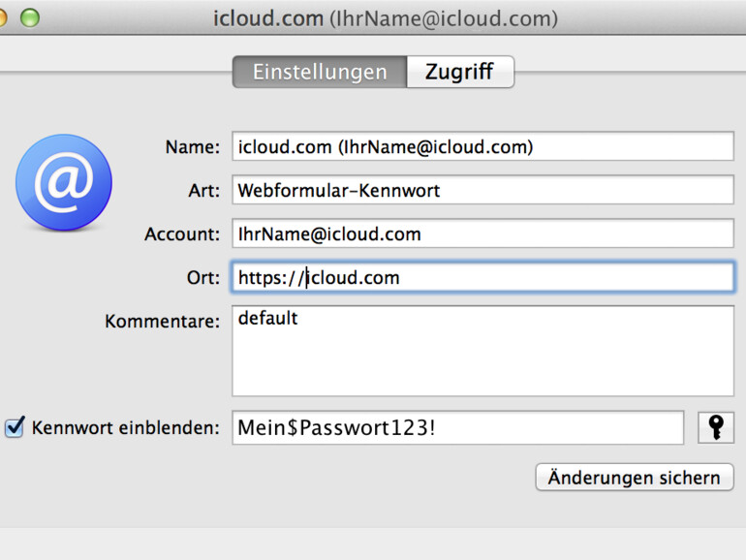Click the key icon password assistant button

tap(715, 427)
